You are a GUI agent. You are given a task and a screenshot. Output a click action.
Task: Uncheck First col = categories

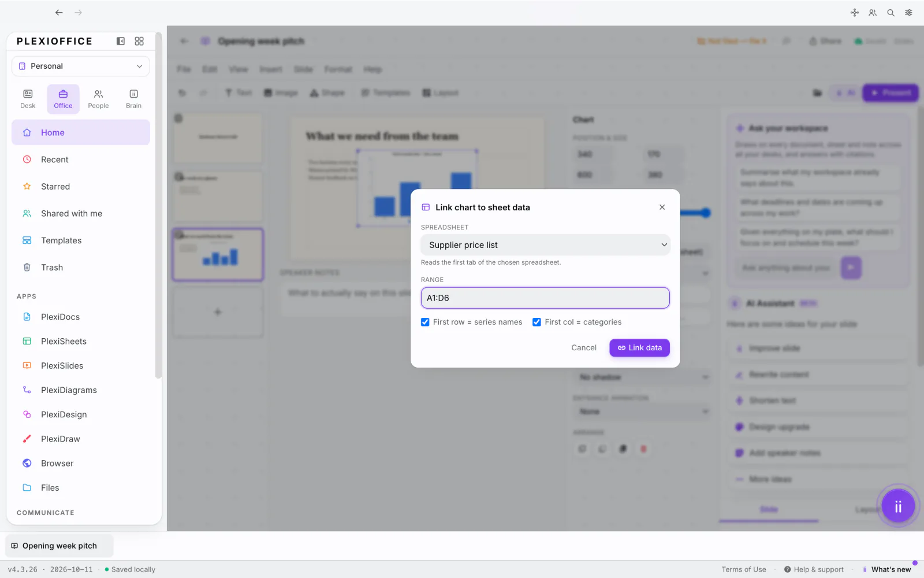(536, 322)
